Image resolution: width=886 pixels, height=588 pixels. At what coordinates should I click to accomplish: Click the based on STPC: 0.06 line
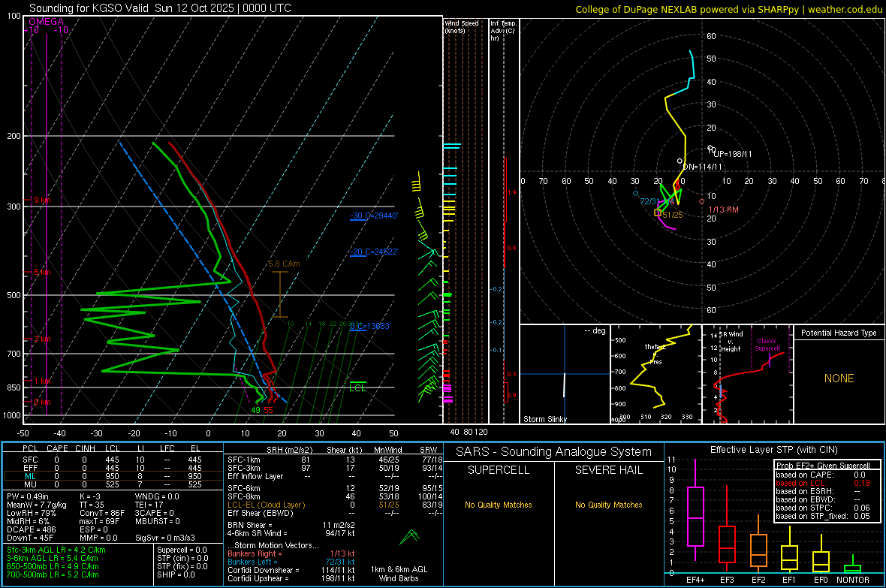pos(823,508)
